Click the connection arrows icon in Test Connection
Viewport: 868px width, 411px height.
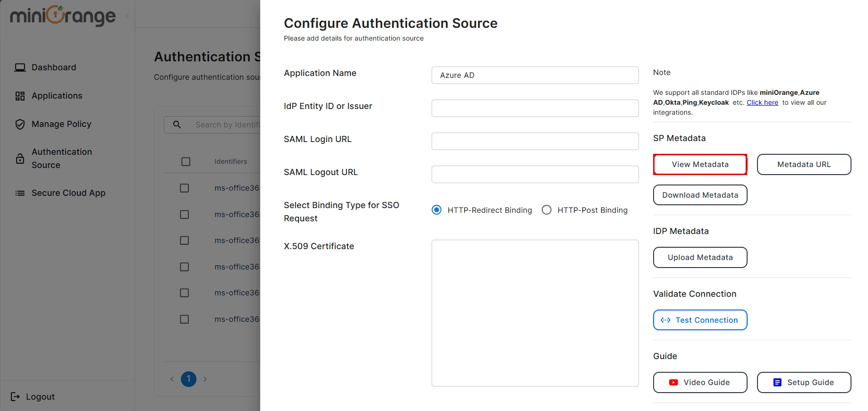(665, 320)
